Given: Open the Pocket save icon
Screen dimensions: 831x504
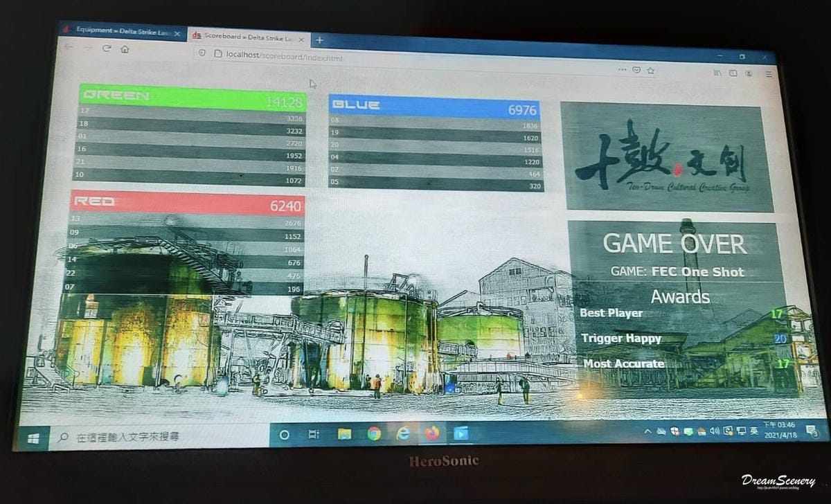Looking at the screenshot, I should [x=636, y=70].
